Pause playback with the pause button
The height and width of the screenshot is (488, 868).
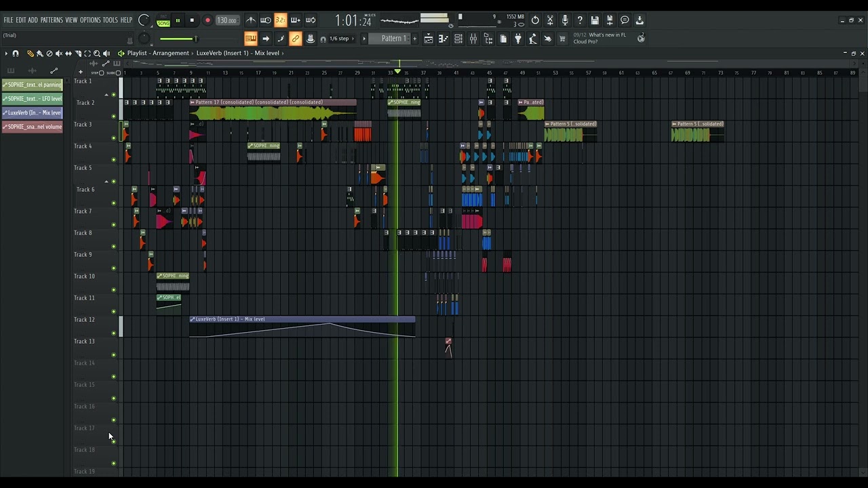178,20
